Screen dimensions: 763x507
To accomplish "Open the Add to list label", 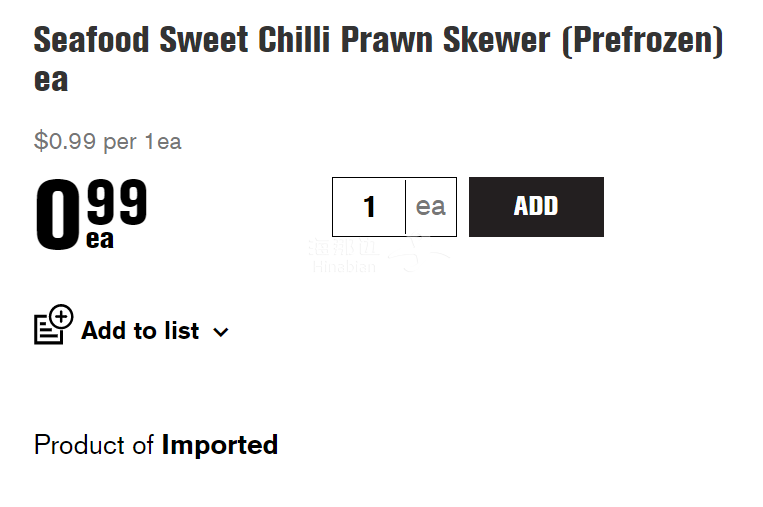I will 140,331.
